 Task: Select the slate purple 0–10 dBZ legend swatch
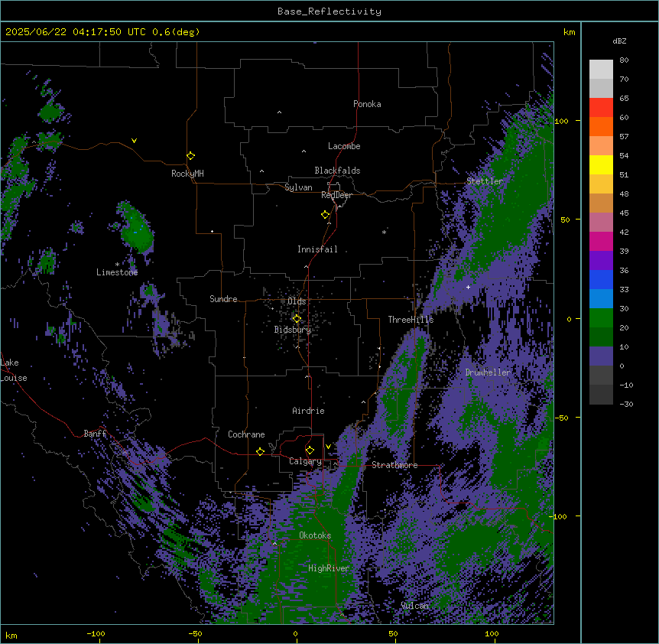[601, 356]
